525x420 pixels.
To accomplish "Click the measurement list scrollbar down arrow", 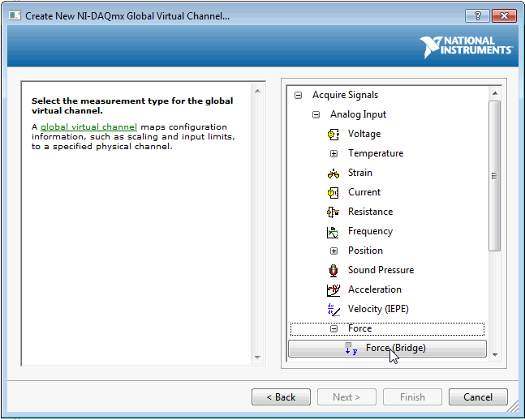I will [x=495, y=355].
